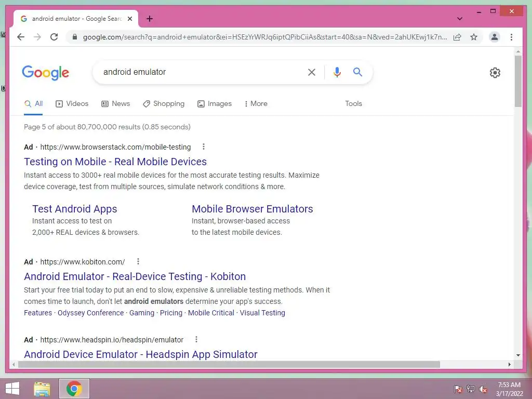Open the Odyssey Conference sitelink
This screenshot has width=532, height=399.
tap(90, 312)
